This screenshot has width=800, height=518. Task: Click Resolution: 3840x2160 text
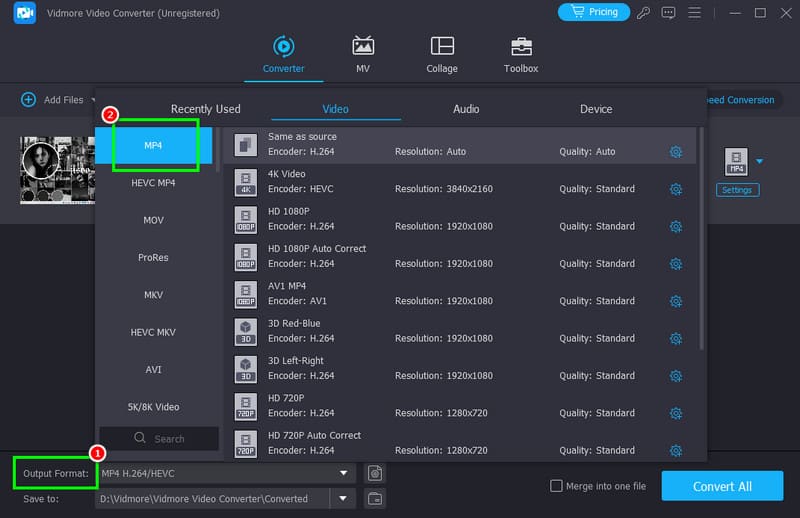point(444,189)
